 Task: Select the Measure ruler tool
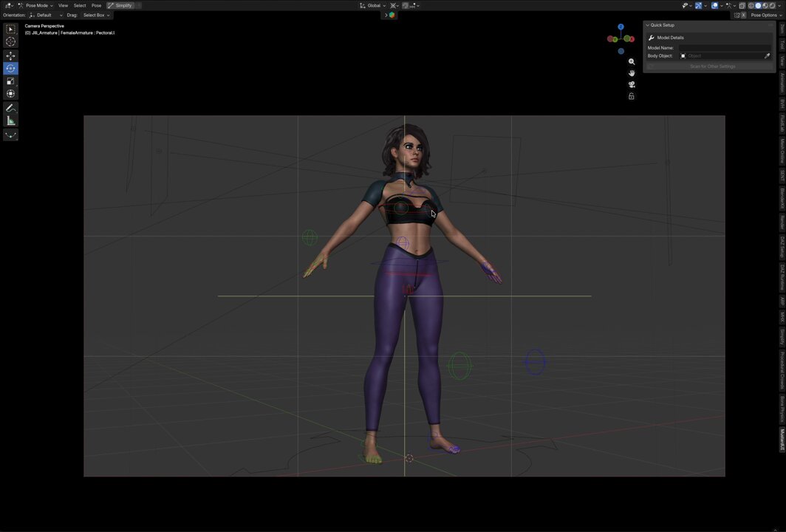[x=10, y=120]
